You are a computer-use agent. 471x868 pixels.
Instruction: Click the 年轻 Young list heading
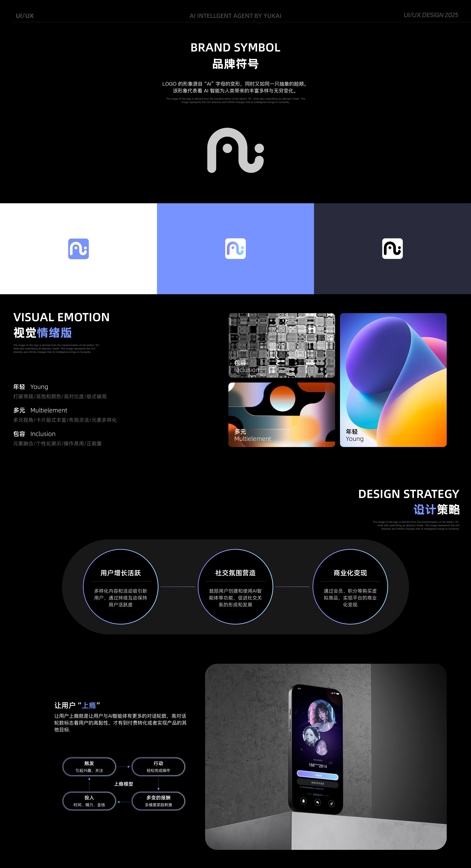coord(31,387)
